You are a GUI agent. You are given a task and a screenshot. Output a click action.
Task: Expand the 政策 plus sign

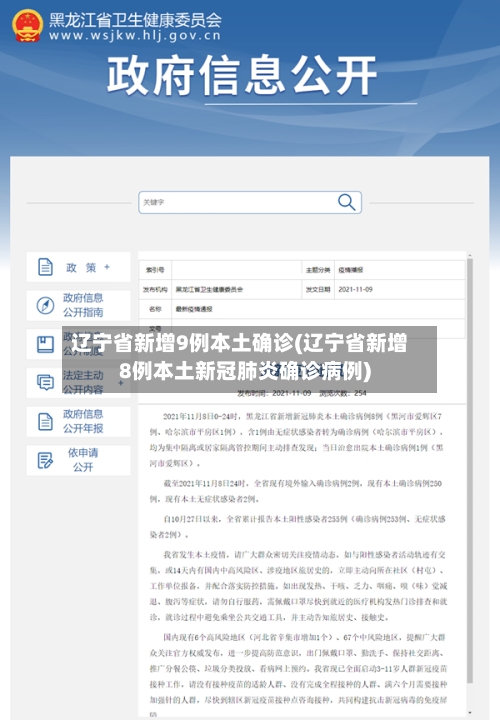[107, 267]
